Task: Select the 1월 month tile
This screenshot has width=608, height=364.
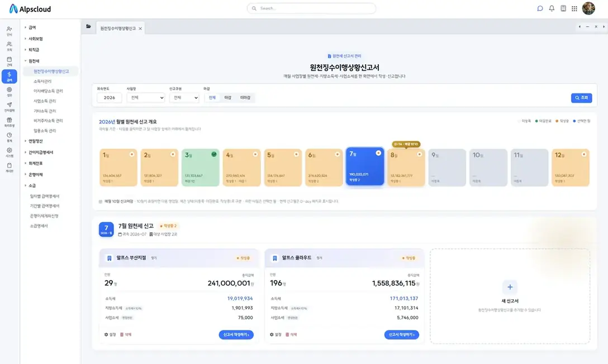Action: click(x=118, y=167)
